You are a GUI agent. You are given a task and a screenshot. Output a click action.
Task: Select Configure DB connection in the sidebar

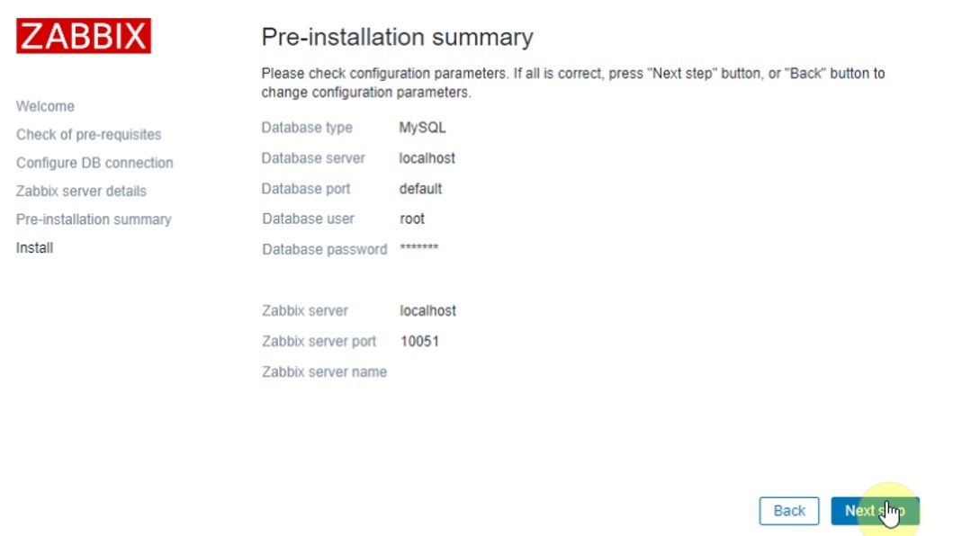pyautogui.click(x=94, y=163)
